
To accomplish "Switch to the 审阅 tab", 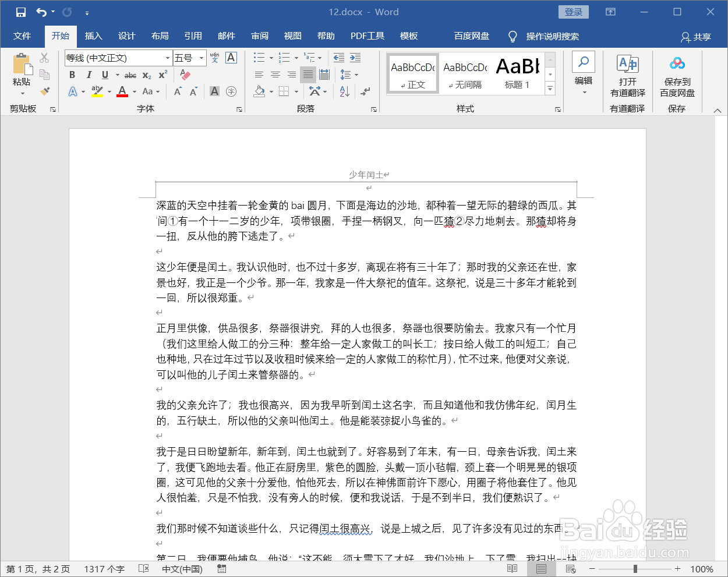I will click(260, 36).
